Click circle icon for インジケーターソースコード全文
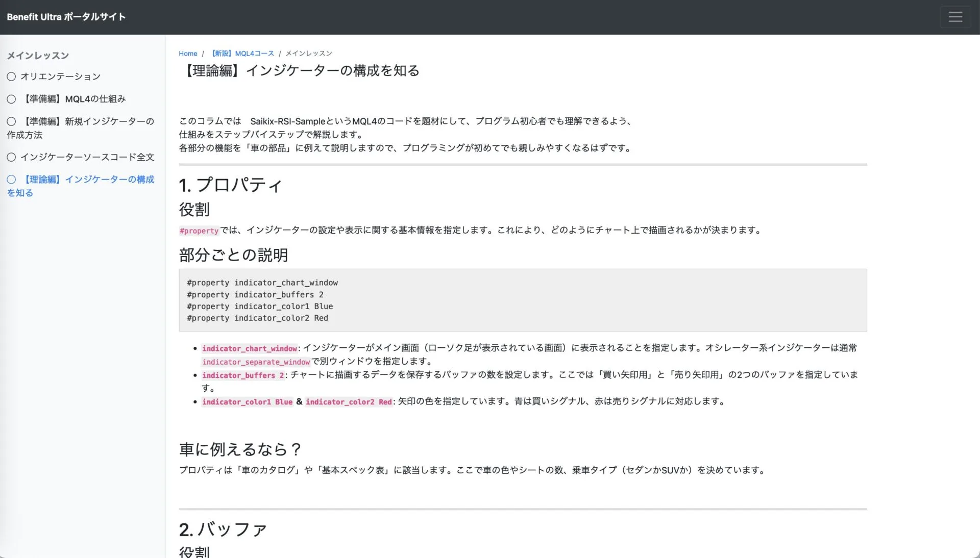 click(x=11, y=157)
